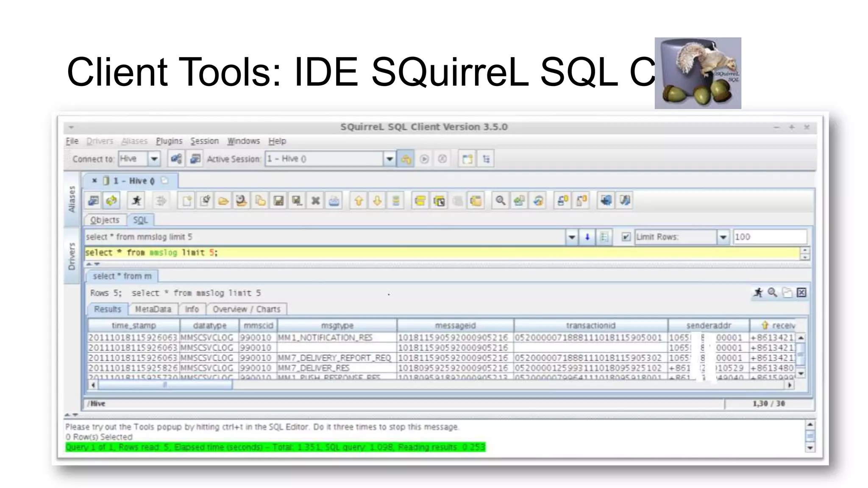The width and height of the screenshot is (868, 488).
Task: Click the Commit round play-like icon
Action: pos(424,159)
